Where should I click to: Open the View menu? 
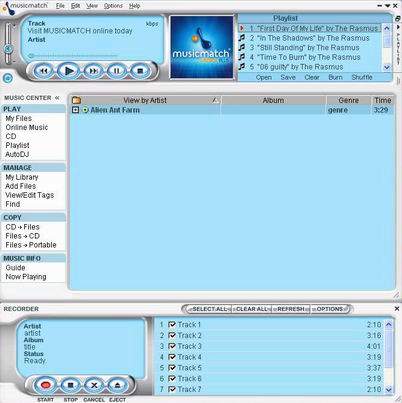[92, 6]
